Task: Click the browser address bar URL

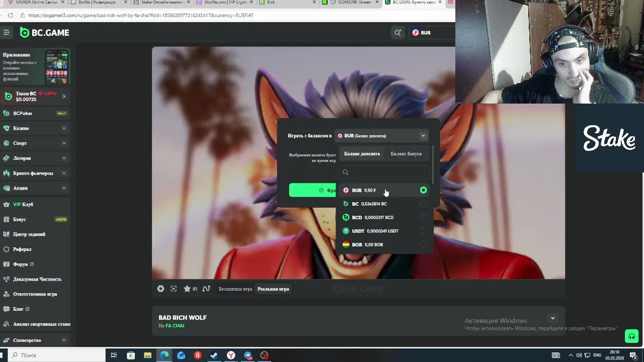Action: 141,16
